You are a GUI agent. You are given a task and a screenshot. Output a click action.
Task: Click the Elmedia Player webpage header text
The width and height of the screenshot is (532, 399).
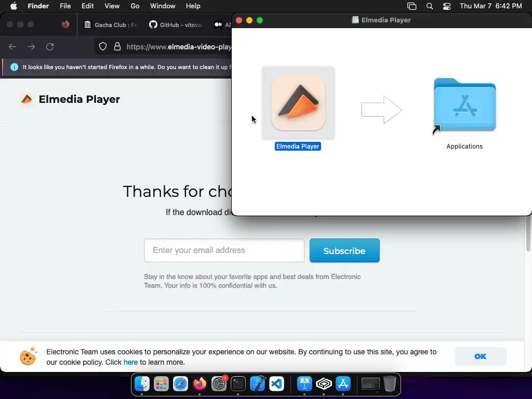point(79,99)
